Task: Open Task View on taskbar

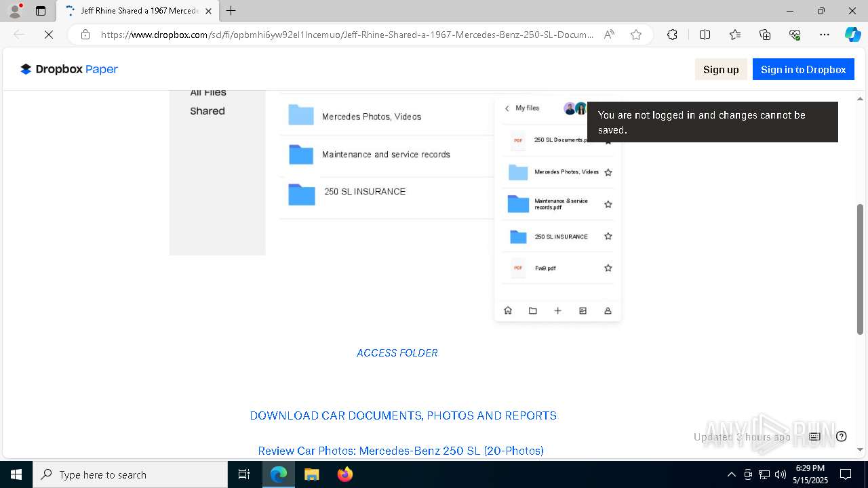Action: click(x=244, y=474)
